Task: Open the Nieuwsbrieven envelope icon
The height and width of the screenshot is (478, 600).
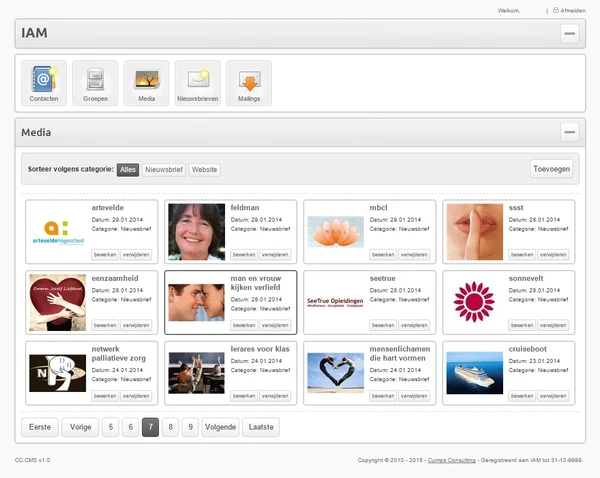Action: pos(197,83)
